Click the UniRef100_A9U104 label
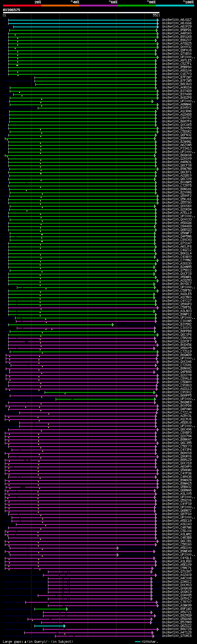The width and height of the screenshot is (197, 644). click(177, 71)
